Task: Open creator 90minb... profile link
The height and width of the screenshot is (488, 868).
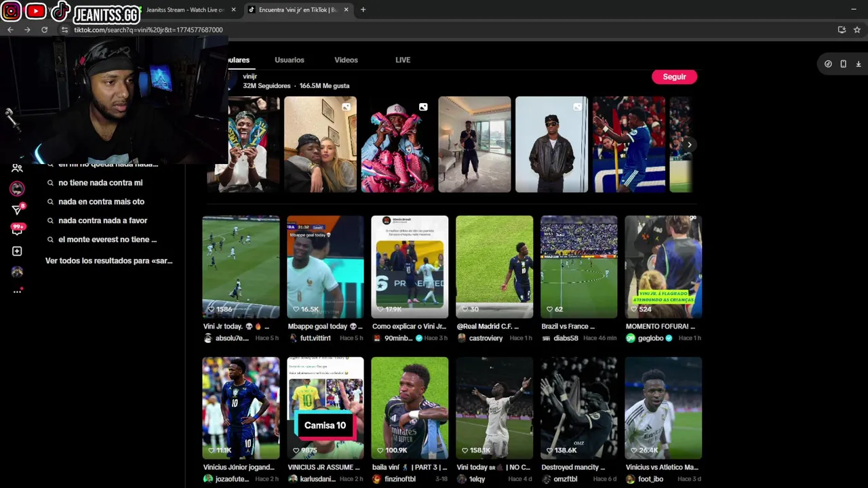Action: (399, 338)
